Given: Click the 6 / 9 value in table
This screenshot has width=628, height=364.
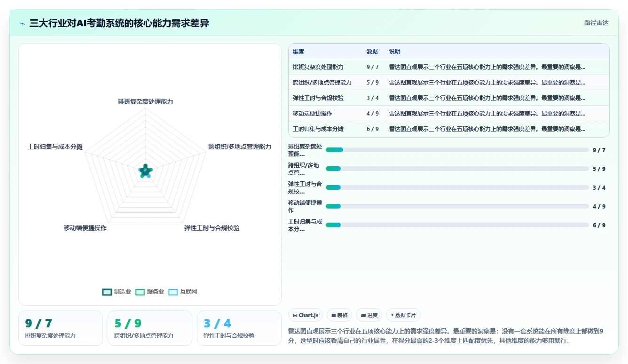Looking at the screenshot, I should point(372,129).
